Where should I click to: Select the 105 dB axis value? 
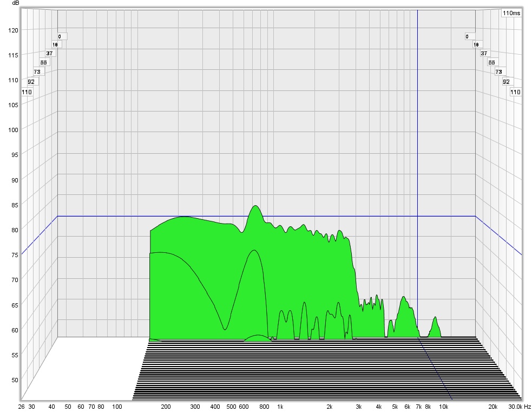13,105
